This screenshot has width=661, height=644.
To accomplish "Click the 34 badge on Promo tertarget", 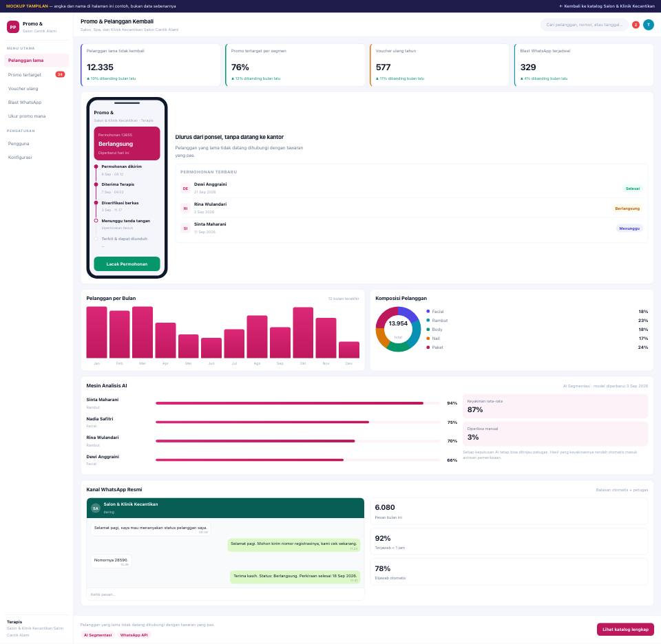I will pos(61,74).
